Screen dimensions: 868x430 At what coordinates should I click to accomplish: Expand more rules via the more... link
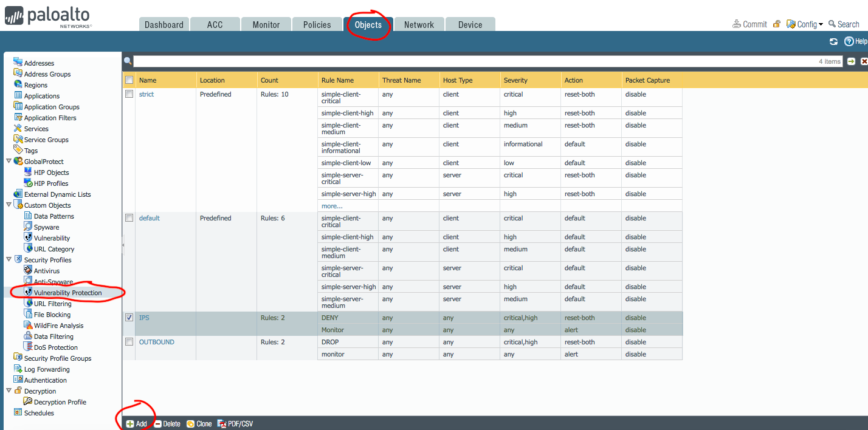point(331,206)
